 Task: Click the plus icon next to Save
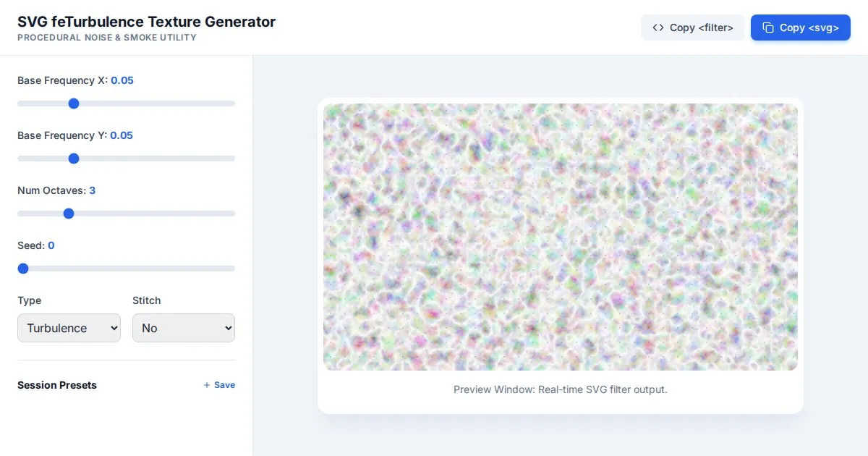207,385
